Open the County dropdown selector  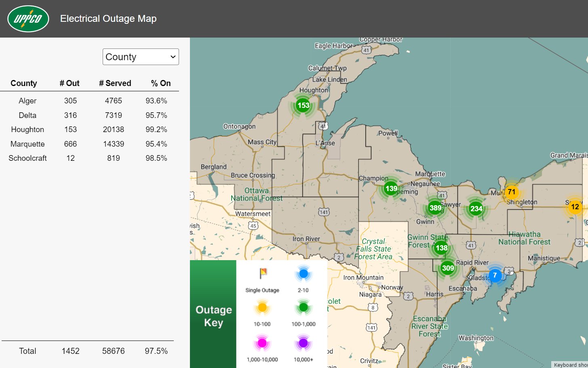click(141, 57)
